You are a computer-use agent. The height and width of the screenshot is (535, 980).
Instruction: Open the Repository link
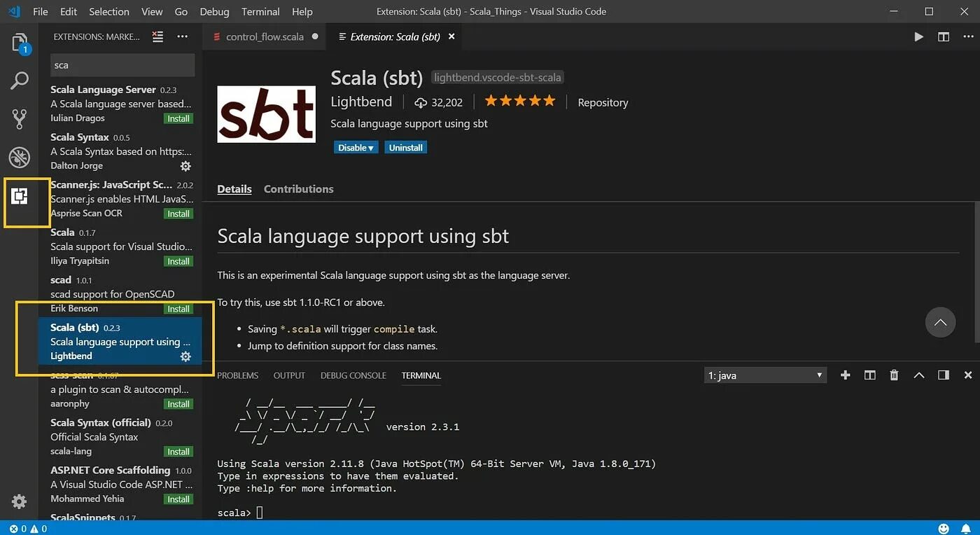[x=603, y=102]
